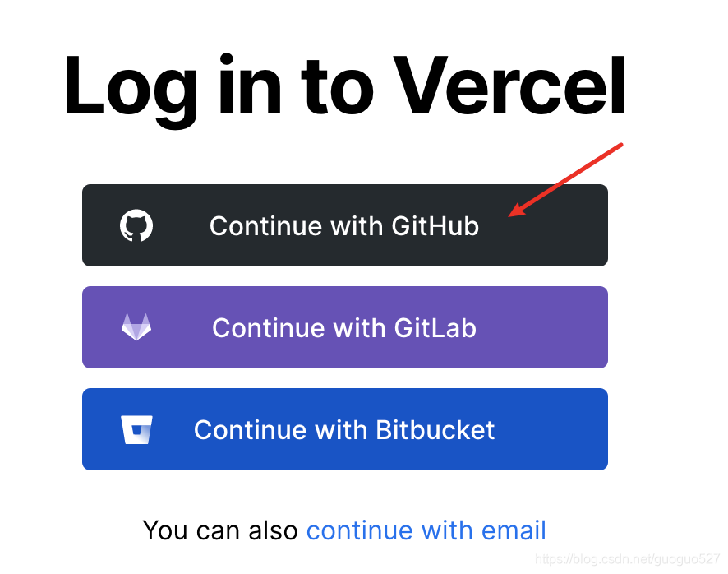Image resolution: width=728 pixels, height=574 pixels.
Task: Click the "Log in to Vercel" heading
Action: pos(345,87)
